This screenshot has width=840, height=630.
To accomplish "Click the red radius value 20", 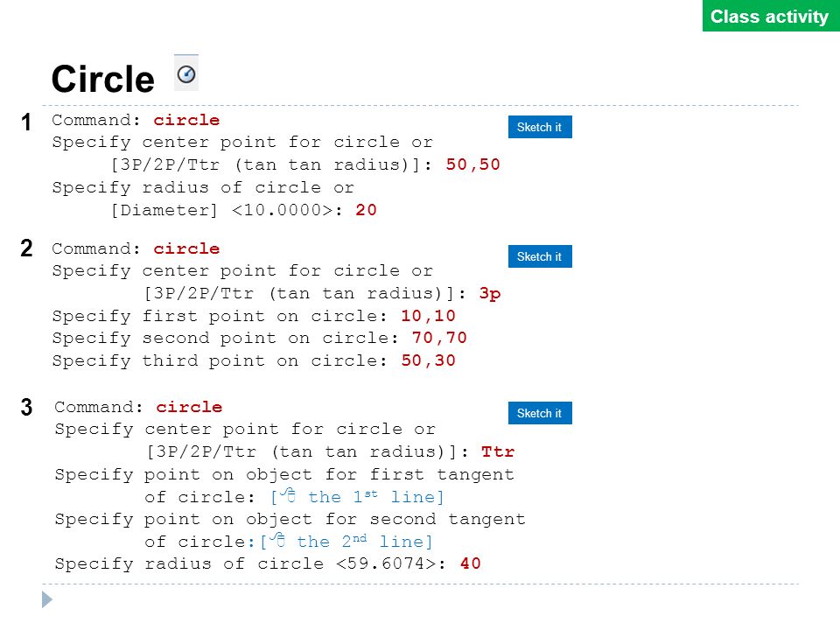I will coord(366,209).
